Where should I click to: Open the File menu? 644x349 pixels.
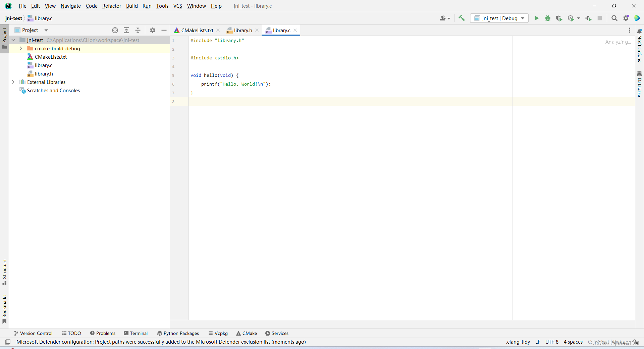point(22,6)
